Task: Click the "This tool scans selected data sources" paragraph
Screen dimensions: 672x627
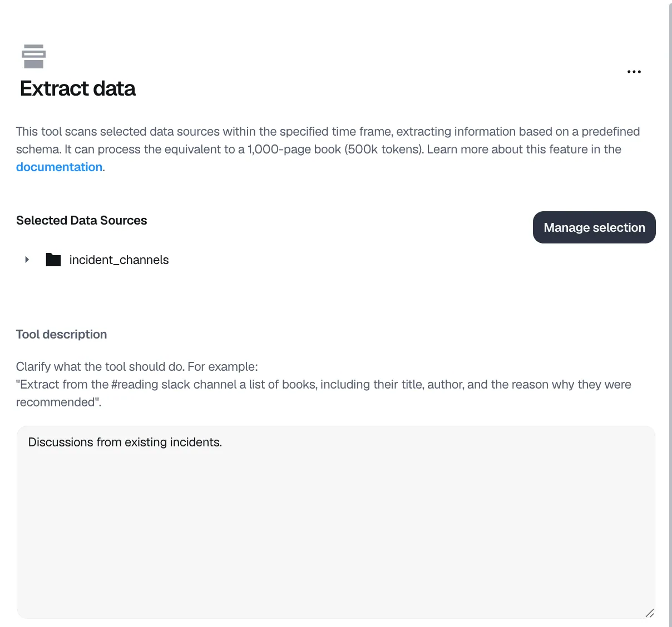Action: [328, 149]
